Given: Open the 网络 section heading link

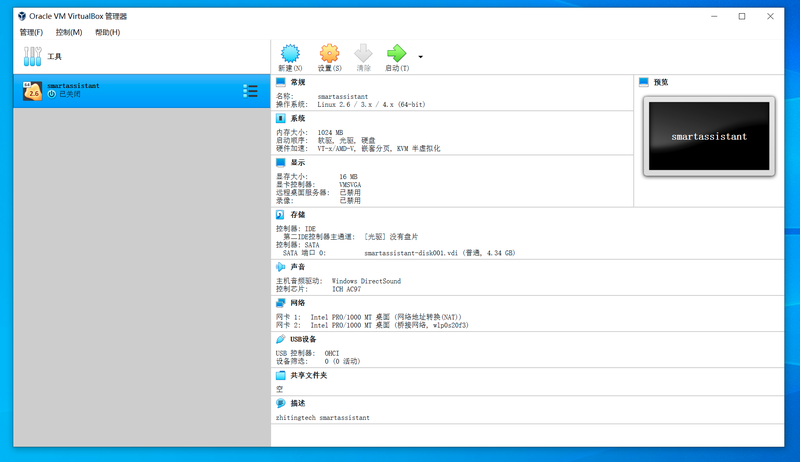Looking at the screenshot, I should tap(298, 303).
